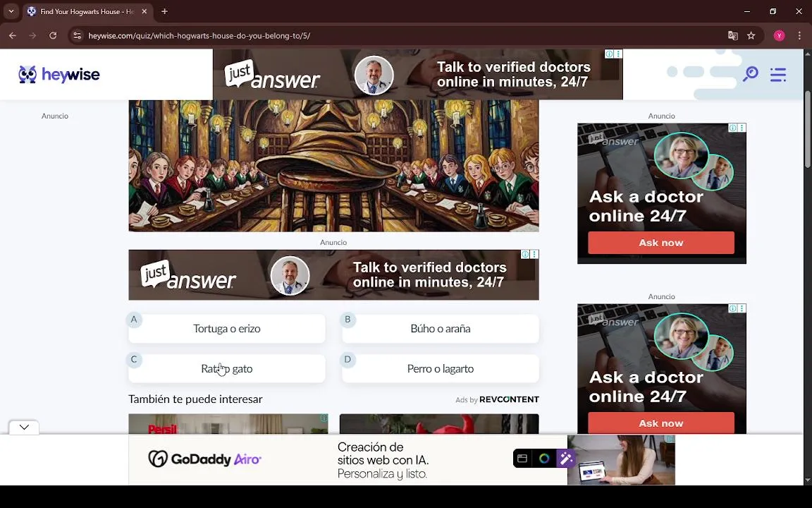Open a new browser tab
Viewport: 812px width, 508px height.
pos(164,11)
